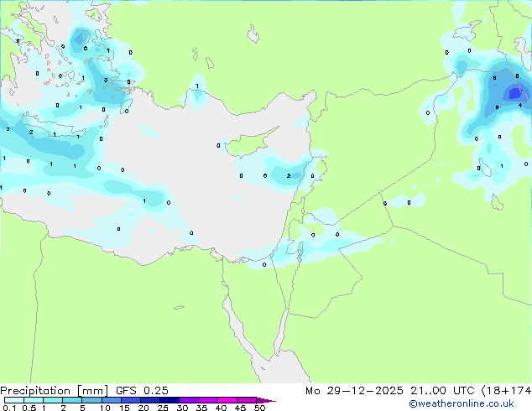Image resolution: width=532 pixels, height=411 pixels.
Task: Click the "10" legend scale label
Action: pyautogui.click(x=105, y=408)
